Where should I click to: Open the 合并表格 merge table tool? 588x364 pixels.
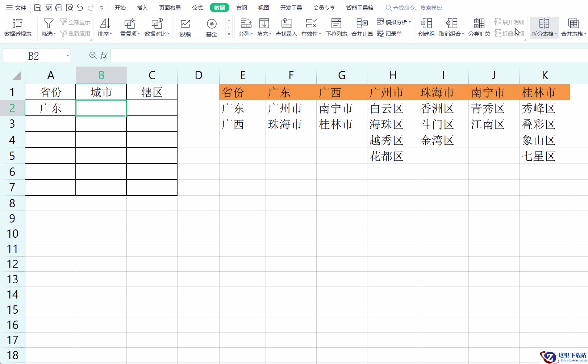(574, 27)
